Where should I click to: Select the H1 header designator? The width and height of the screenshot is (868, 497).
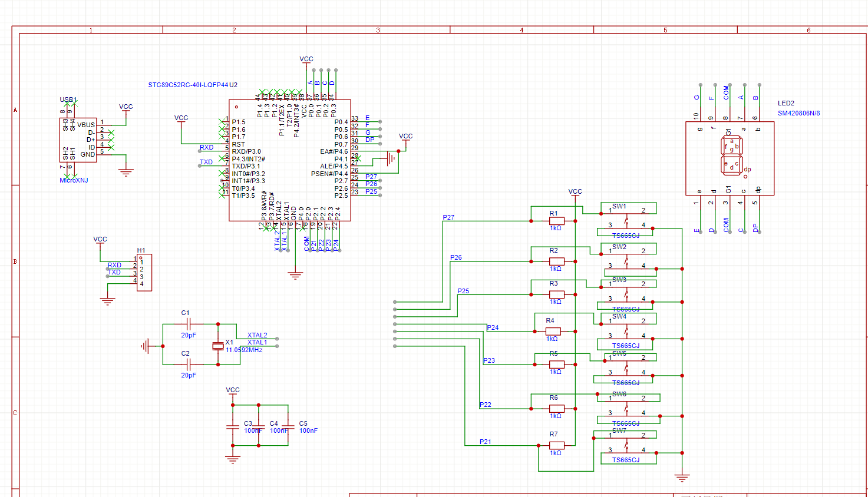coord(141,250)
